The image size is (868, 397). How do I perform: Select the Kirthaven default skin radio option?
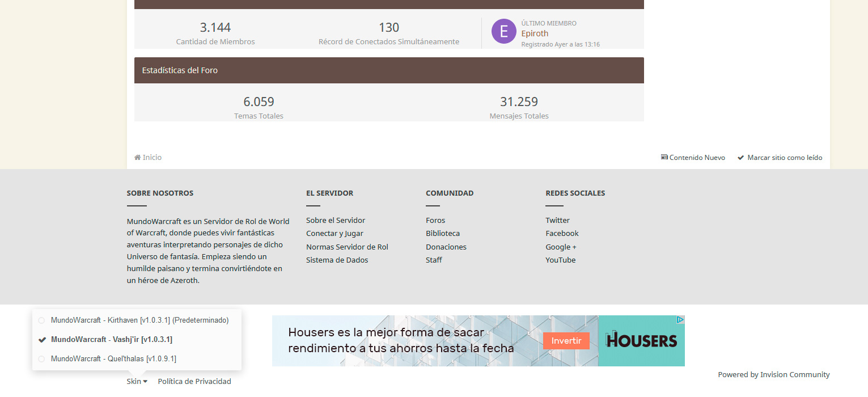(x=41, y=320)
